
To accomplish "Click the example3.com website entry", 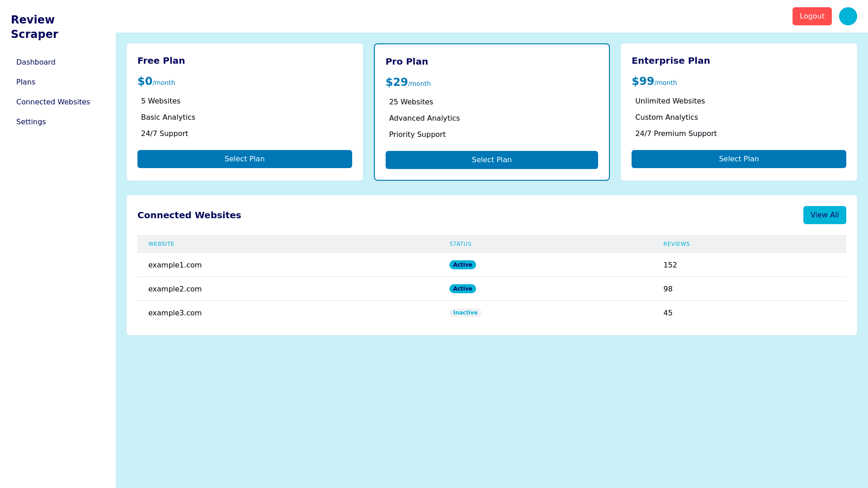I will tap(175, 313).
